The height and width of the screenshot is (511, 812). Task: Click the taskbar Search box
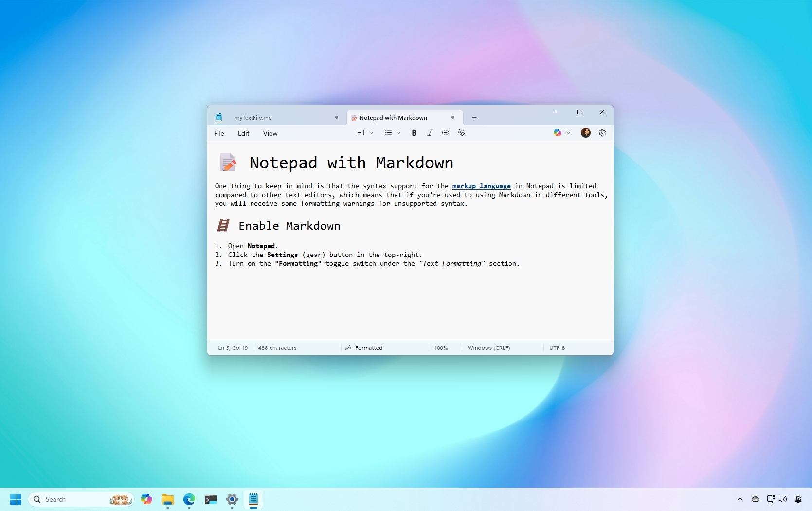73,499
